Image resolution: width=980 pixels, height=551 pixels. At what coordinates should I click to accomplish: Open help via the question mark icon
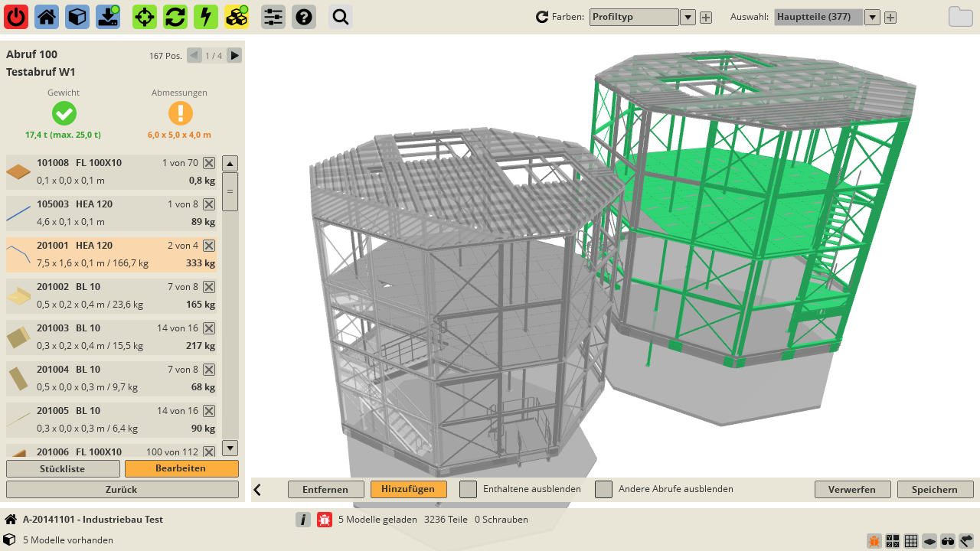coord(304,17)
